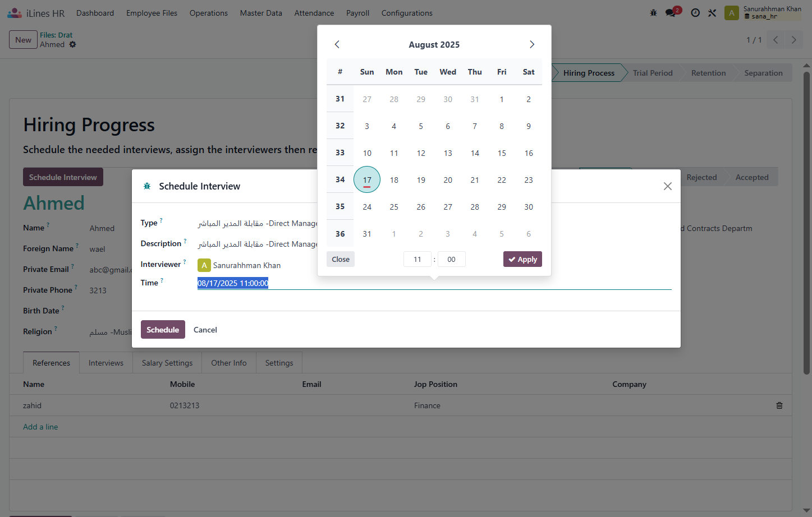Open the activities clock icon
812x517 pixels.
(695, 13)
